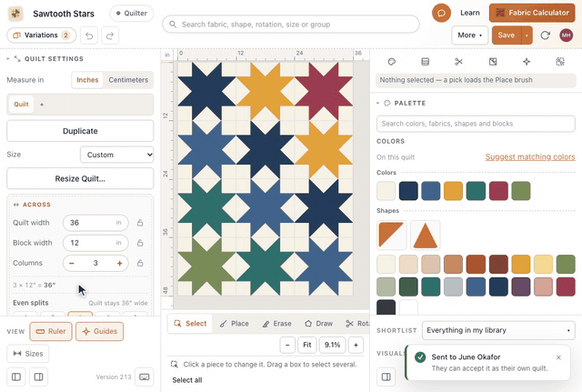Open the layout grid tab icon
The height and width of the screenshot is (392, 582).
coord(426,62)
